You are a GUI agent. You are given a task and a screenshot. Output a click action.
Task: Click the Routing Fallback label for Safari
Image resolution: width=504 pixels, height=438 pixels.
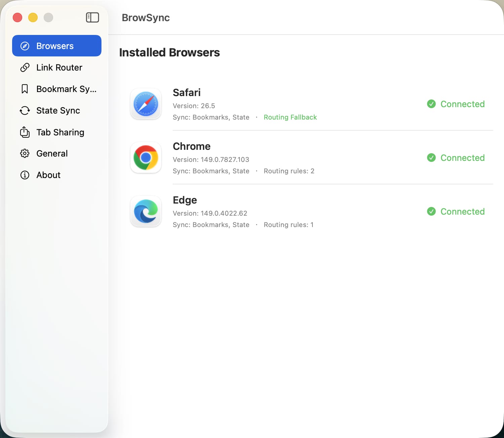click(x=290, y=117)
